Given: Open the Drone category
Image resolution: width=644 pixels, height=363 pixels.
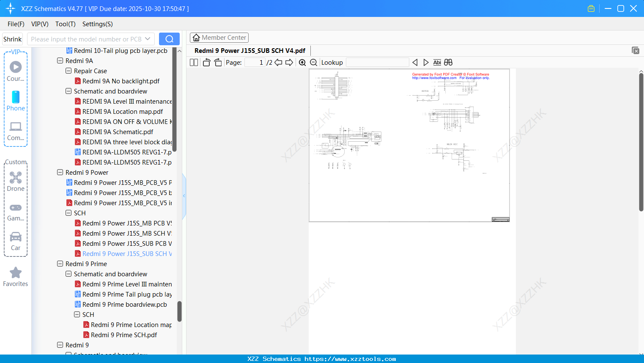Looking at the screenshot, I should [16, 181].
